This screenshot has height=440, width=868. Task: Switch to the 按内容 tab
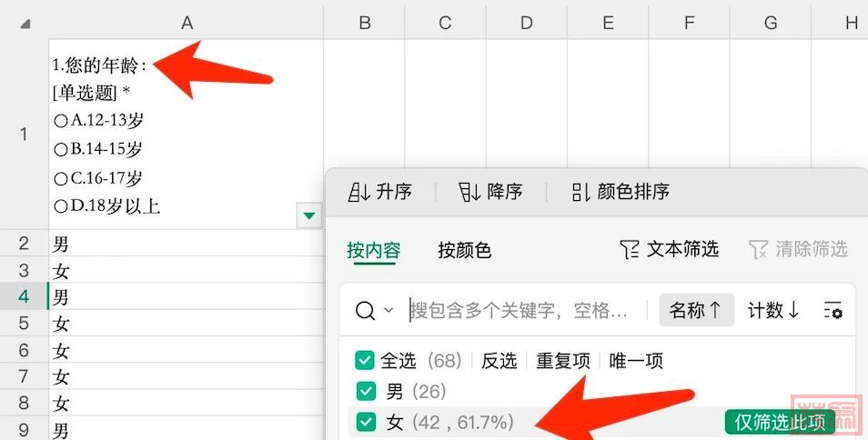point(374,250)
